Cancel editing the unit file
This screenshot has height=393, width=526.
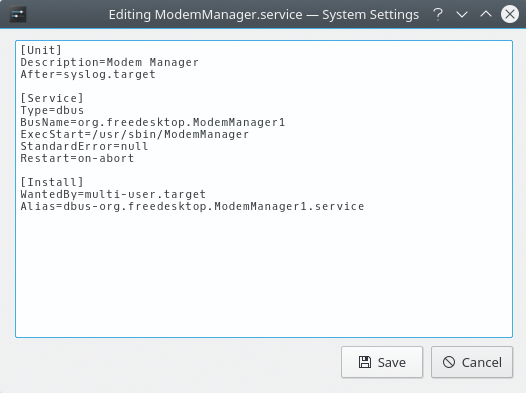pos(472,362)
